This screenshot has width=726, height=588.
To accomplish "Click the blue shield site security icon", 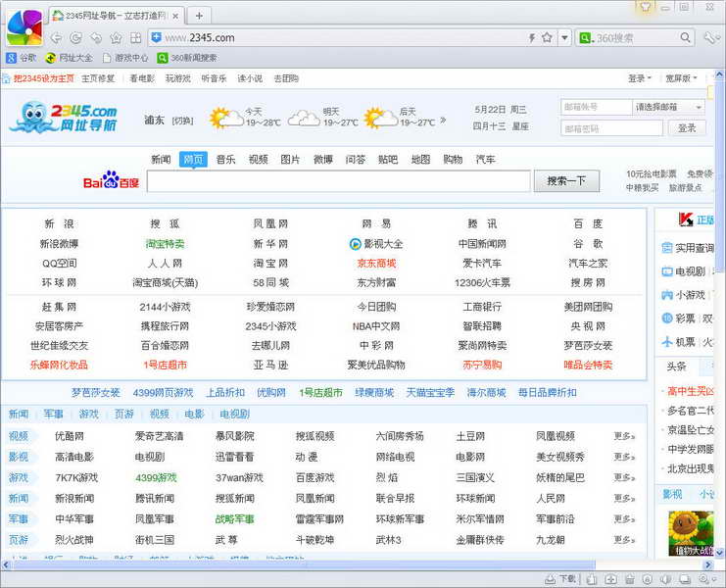I will [157, 37].
